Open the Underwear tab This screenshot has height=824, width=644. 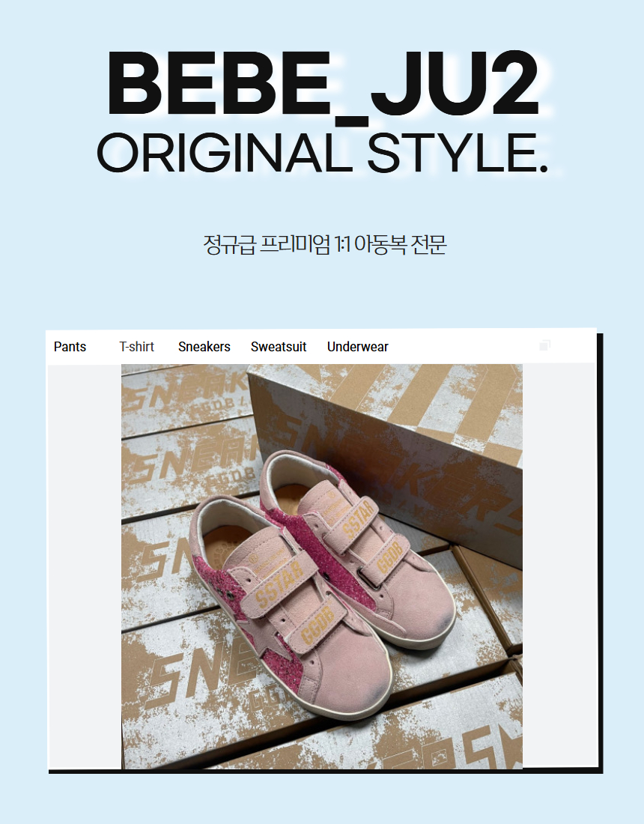[x=358, y=347]
